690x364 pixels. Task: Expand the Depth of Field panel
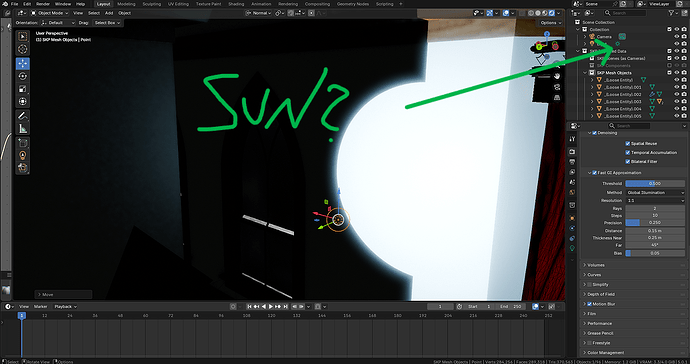tap(601, 294)
